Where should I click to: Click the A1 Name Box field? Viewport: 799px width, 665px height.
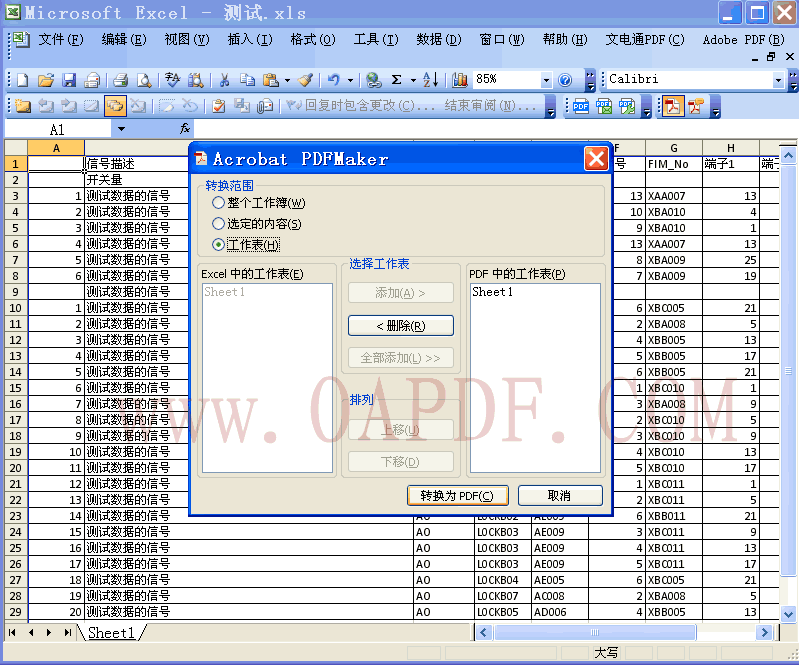point(58,129)
